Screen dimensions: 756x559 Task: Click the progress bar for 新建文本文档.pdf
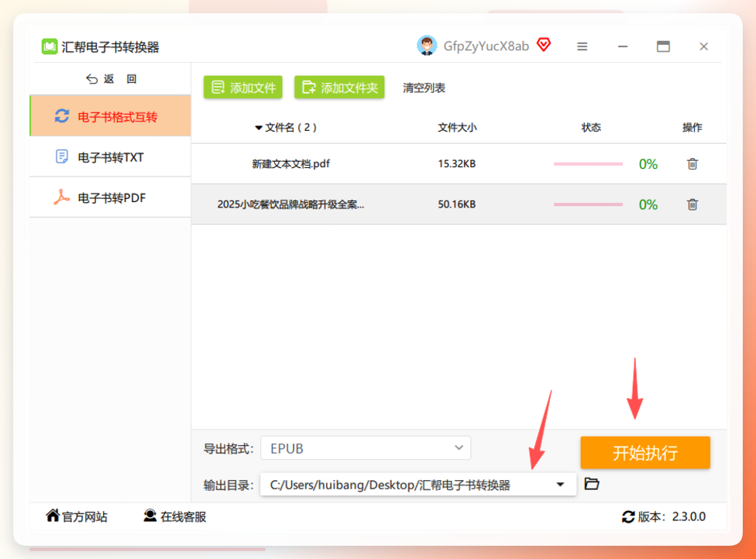tap(588, 164)
